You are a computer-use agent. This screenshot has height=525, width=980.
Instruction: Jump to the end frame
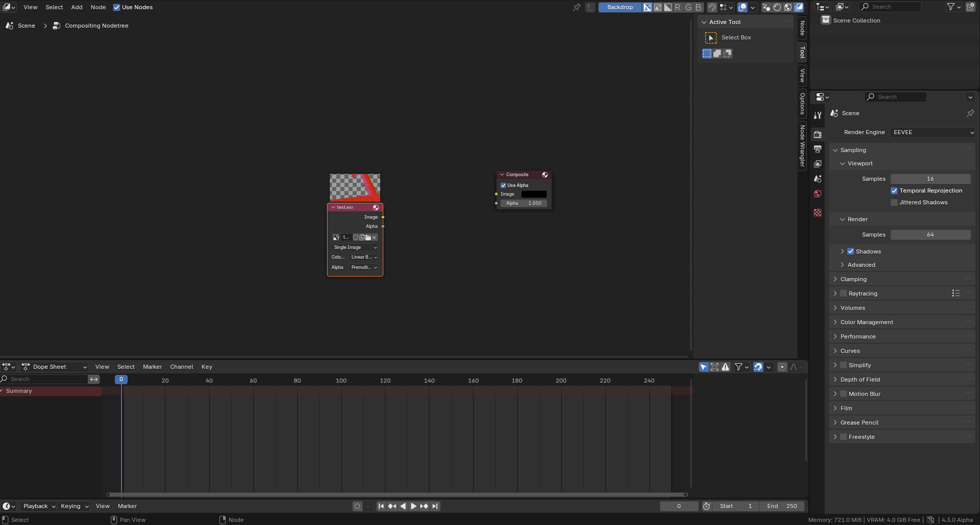point(435,506)
